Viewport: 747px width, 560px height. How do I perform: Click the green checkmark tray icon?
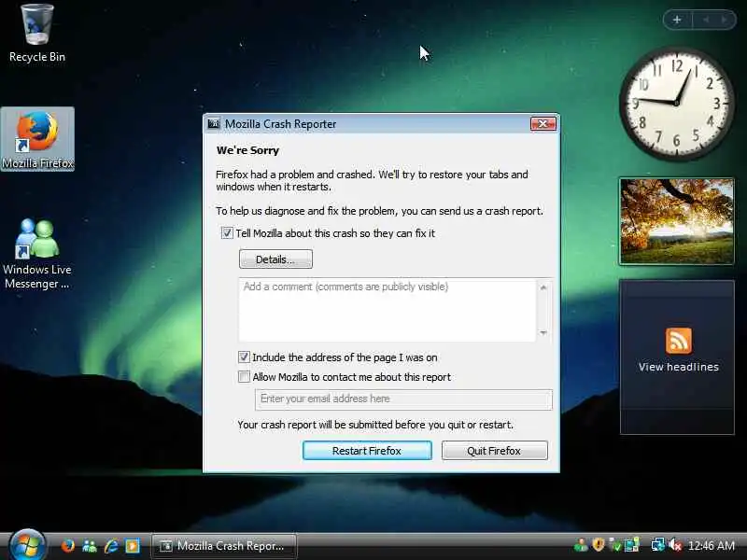615,545
